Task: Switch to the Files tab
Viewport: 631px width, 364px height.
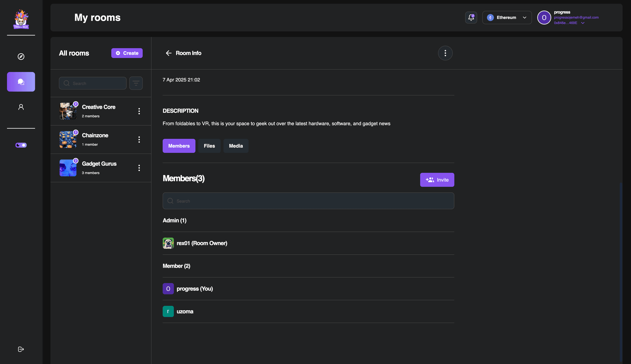Action: click(209, 146)
